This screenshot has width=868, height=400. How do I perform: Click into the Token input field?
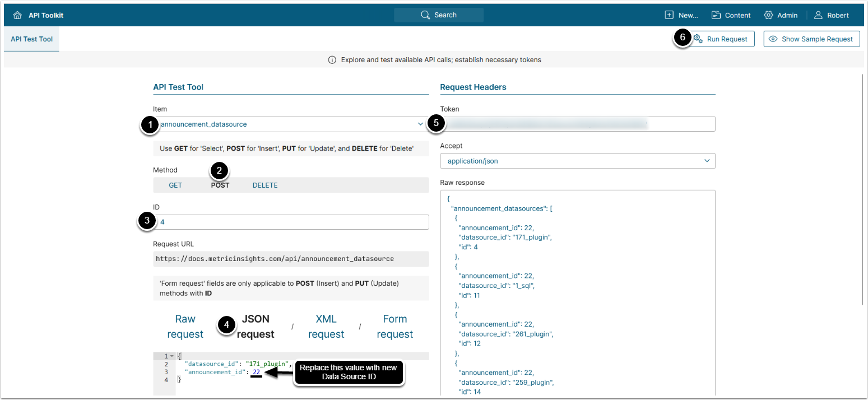(578, 124)
